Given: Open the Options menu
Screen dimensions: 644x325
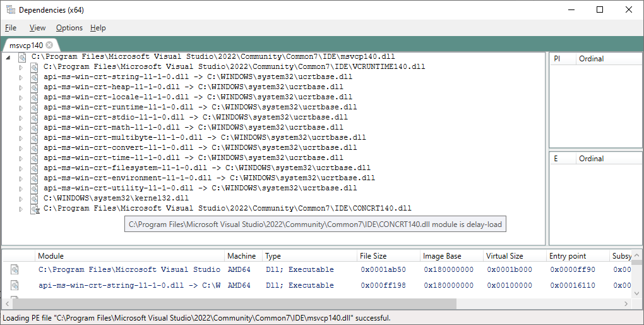Looking at the screenshot, I should [69, 28].
